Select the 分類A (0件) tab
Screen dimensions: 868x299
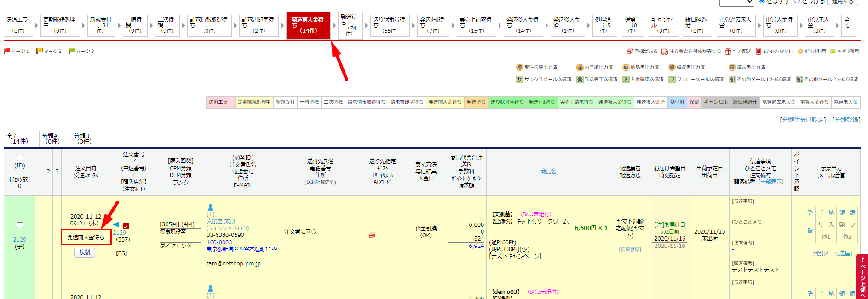point(52,138)
